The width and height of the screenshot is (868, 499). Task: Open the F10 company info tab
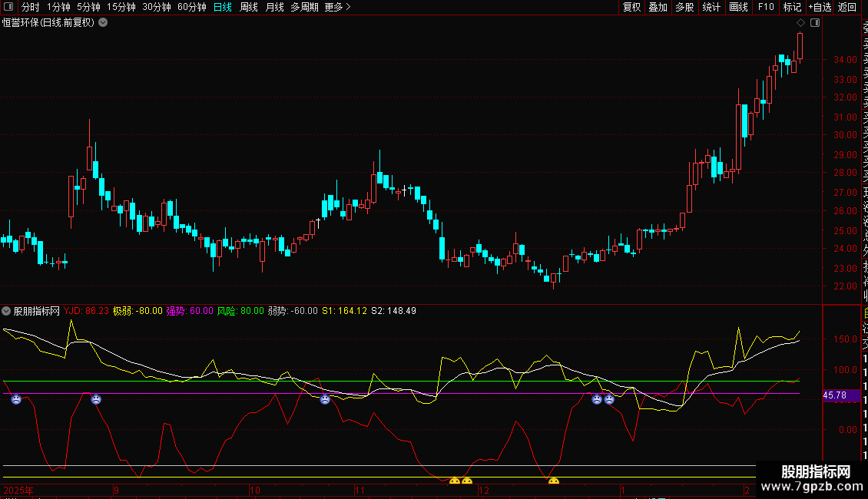point(765,7)
